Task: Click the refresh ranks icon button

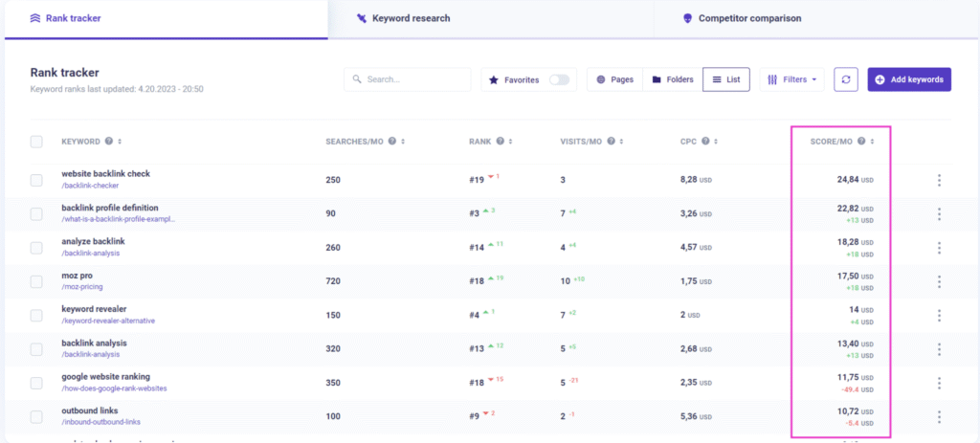Action: tap(846, 79)
